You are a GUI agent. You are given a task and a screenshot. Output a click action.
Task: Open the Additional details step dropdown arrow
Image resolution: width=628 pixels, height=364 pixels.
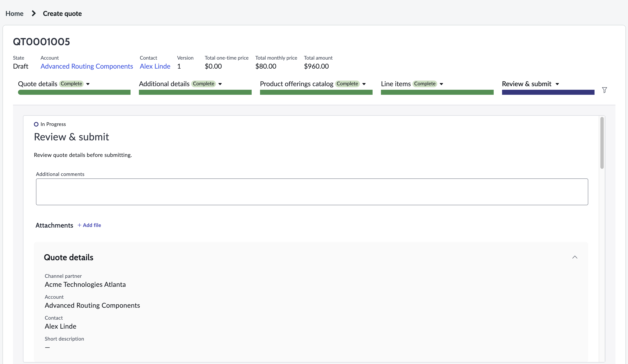pos(220,84)
